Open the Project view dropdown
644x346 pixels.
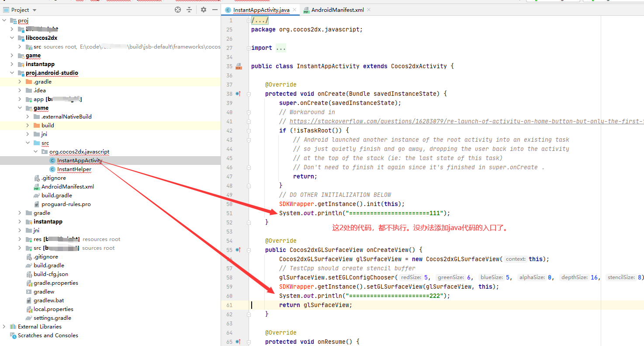tap(35, 10)
